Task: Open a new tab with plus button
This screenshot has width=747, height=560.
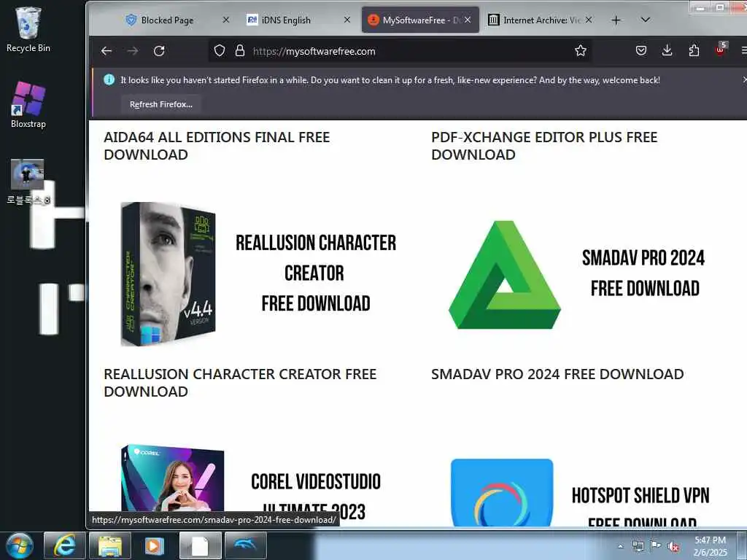Action: pos(616,20)
